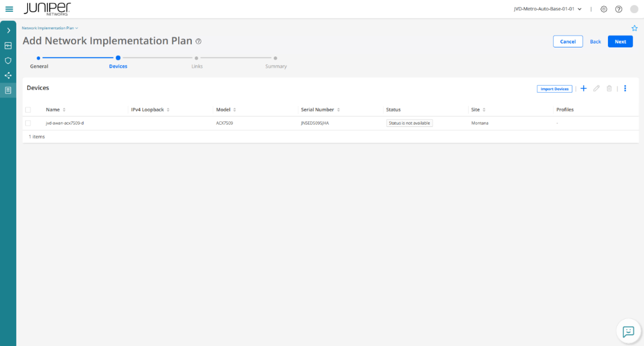644x346 pixels.
Task: Open the Observability monitor sidebar icon
Action: 8,46
